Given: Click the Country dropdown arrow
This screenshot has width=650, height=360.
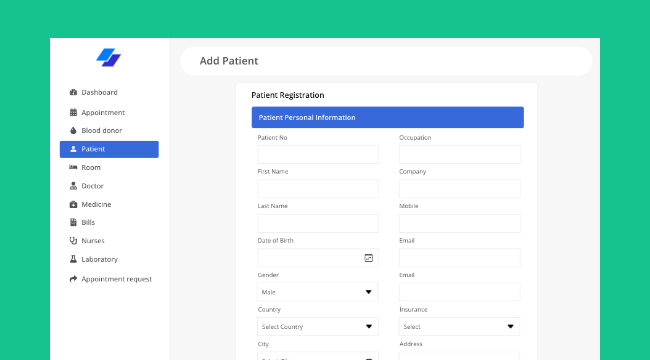Looking at the screenshot, I should 369,326.
